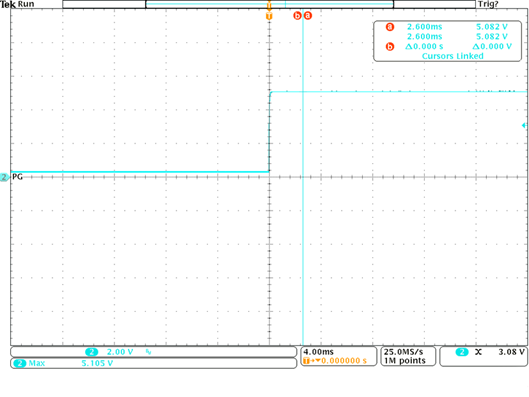Click the Tek Run acquisition status
529x397 pixels.
pyautogui.click(x=17, y=4)
